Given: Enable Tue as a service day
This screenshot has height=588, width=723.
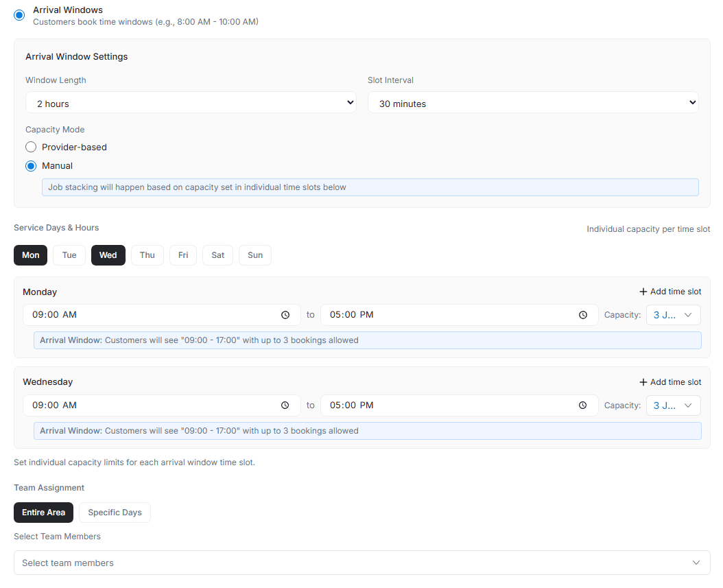Looking at the screenshot, I should point(69,255).
